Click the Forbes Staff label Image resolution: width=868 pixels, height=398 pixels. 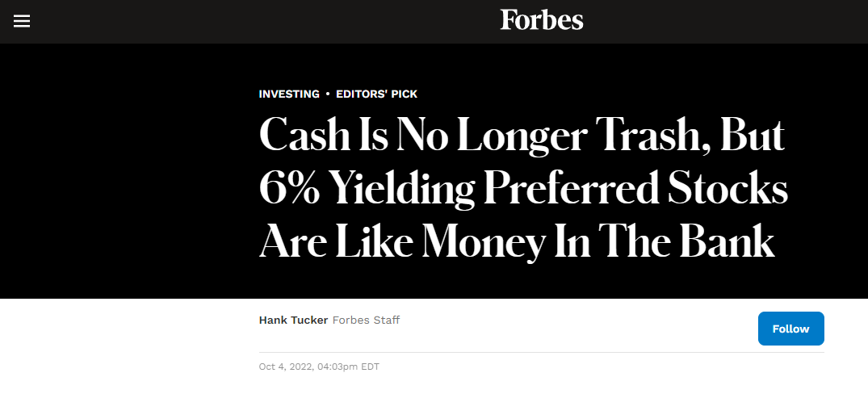click(x=366, y=320)
